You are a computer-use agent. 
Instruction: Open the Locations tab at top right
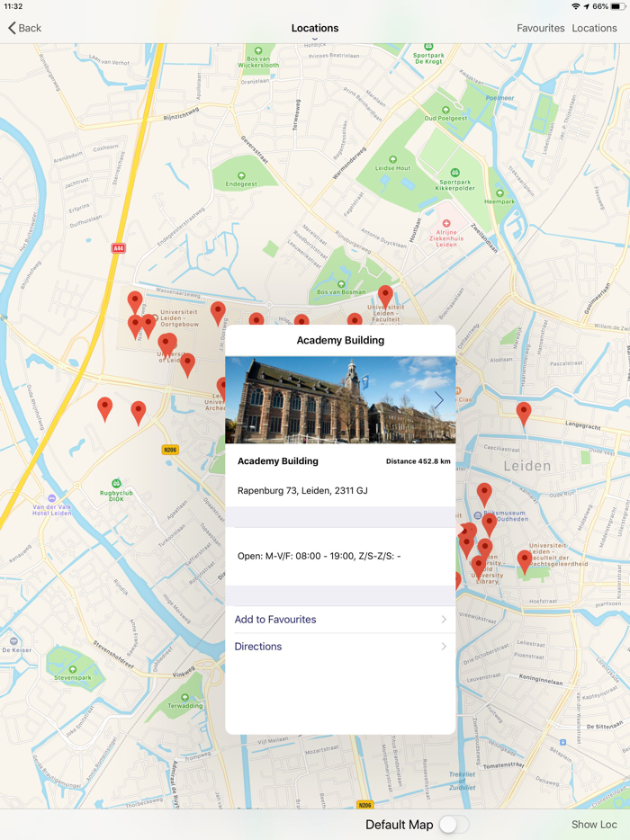click(x=594, y=28)
